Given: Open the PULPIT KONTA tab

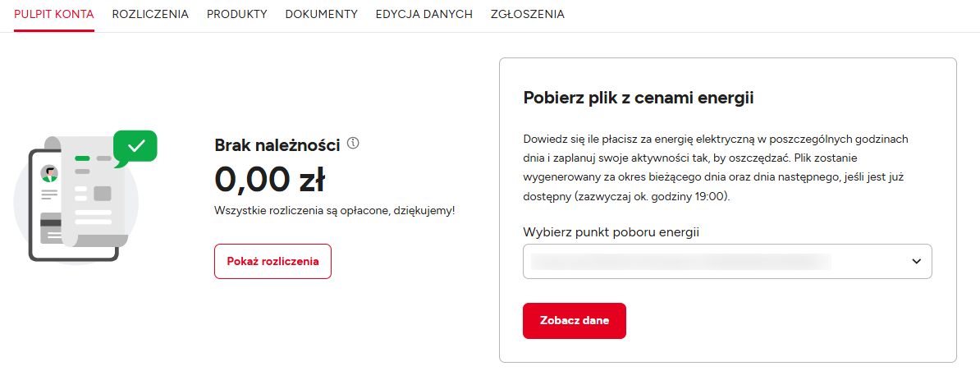Looking at the screenshot, I should pyautogui.click(x=54, y=14).
